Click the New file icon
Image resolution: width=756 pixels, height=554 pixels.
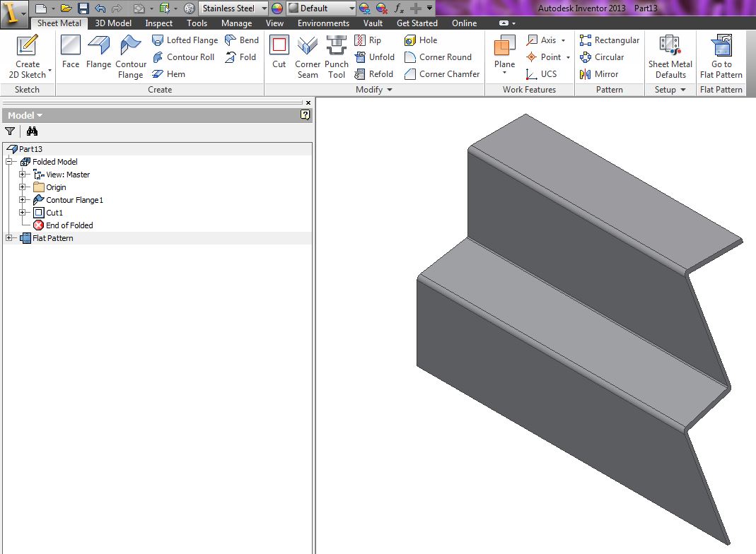coord(42,8)
